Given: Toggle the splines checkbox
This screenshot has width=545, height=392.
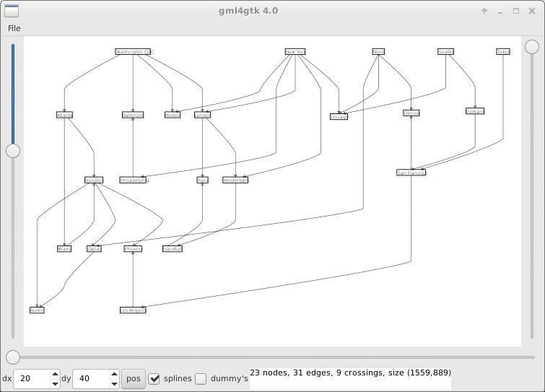Looking at the screenshot, I should [154, 378].
